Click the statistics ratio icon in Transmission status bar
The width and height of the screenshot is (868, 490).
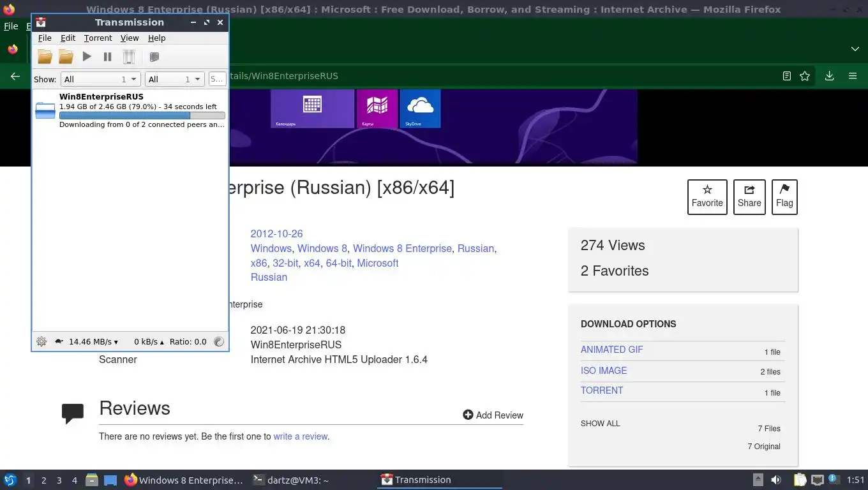(219, 341)
